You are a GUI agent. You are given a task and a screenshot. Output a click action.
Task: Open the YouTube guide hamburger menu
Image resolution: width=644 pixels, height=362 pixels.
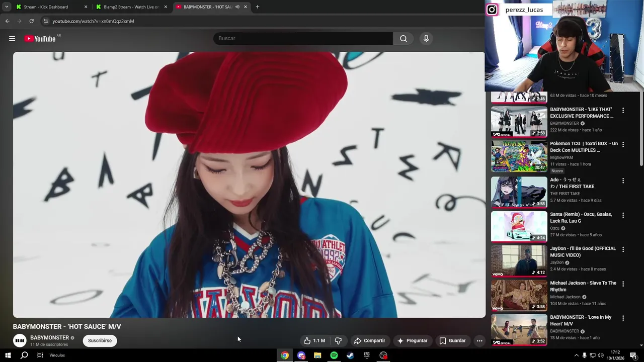[x=12, y=39]
